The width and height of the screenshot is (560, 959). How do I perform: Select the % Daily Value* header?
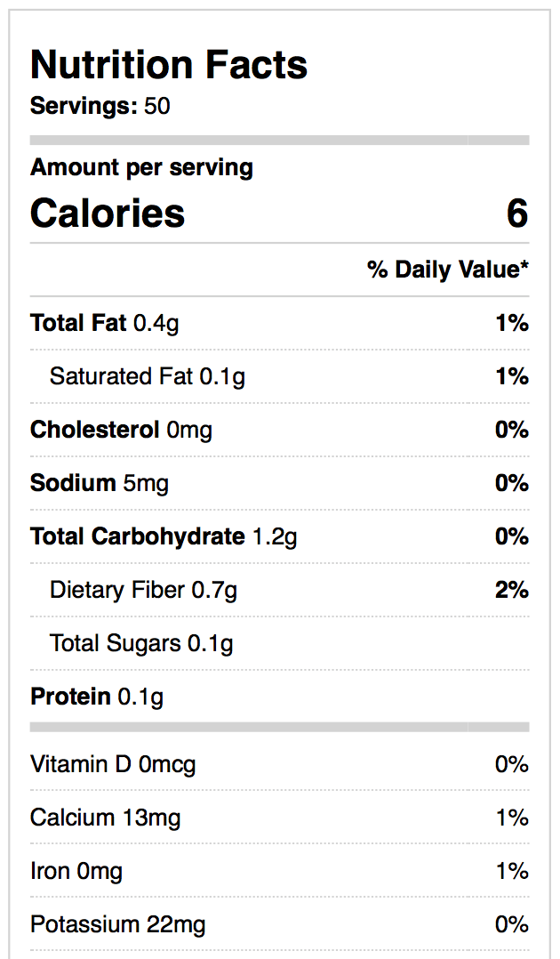coord(448,270)
